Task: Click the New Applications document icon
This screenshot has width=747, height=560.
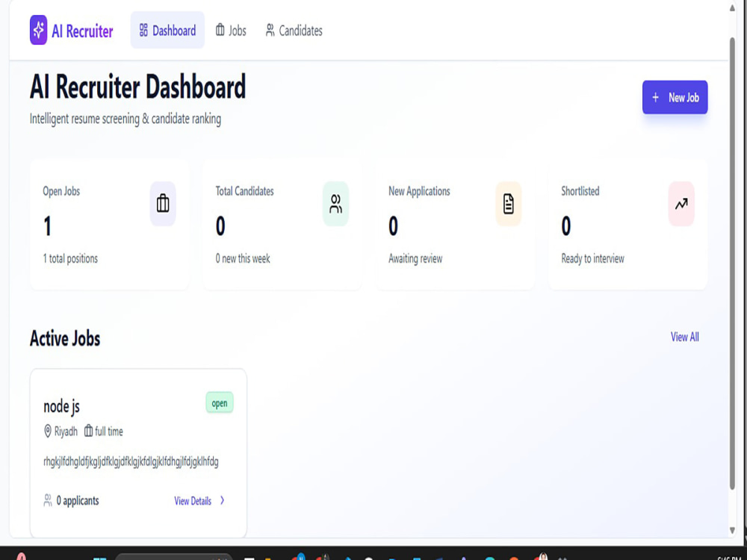Action: pyautogui.click(x=508, y=203)
